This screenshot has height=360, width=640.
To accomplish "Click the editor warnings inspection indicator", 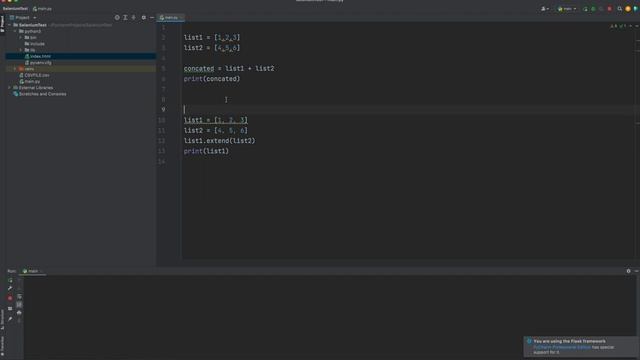I will click(x=618, y=26).
